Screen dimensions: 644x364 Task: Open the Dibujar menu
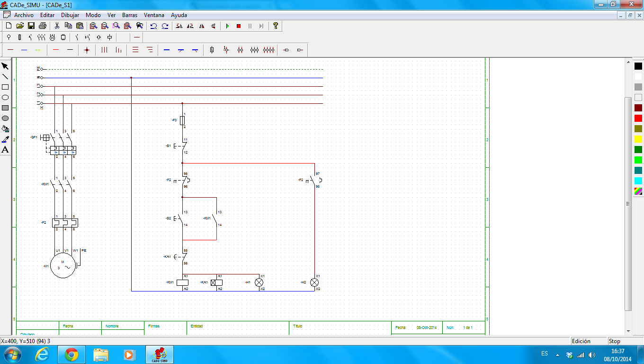tap(70, 15)
